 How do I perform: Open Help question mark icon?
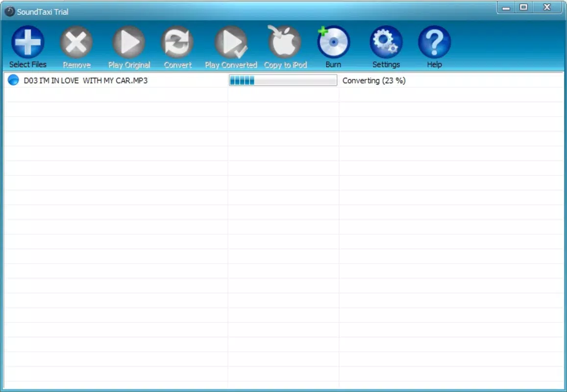[434, 42]
